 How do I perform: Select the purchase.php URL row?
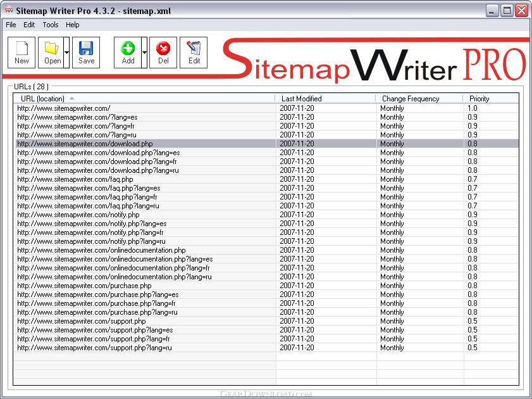coord(266,285)
